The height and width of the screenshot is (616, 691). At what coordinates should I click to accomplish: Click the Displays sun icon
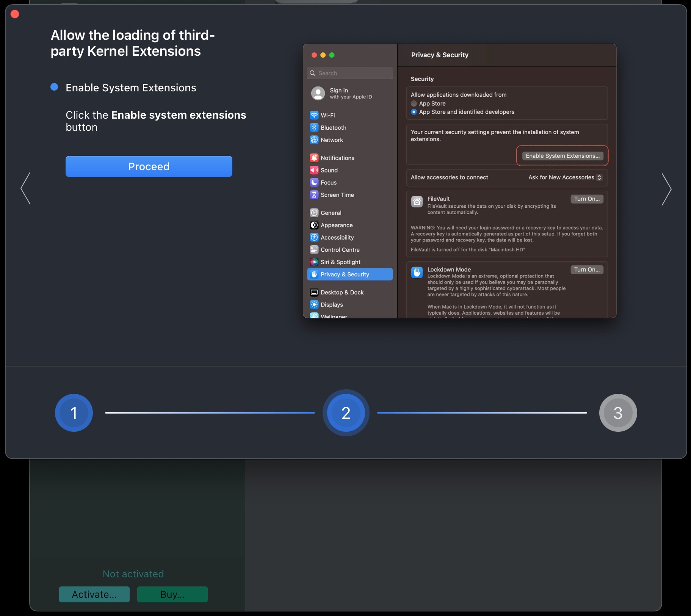pos(314,305)
